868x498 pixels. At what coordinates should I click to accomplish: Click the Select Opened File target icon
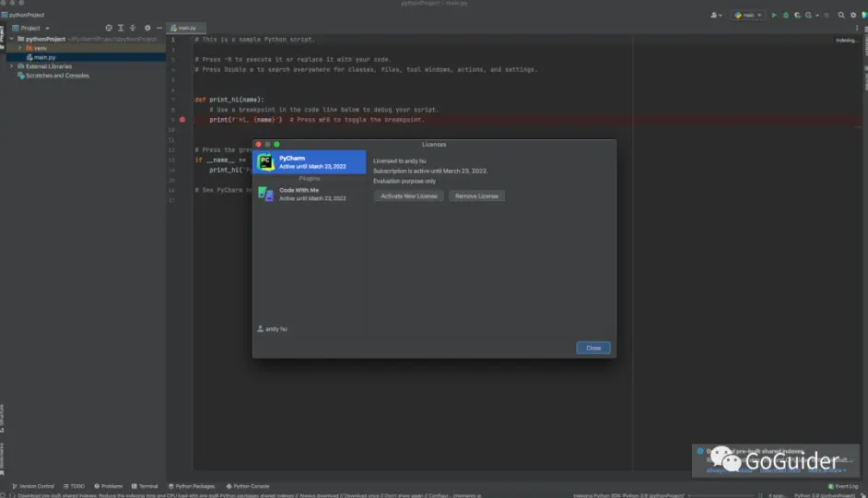pos(109,28)
